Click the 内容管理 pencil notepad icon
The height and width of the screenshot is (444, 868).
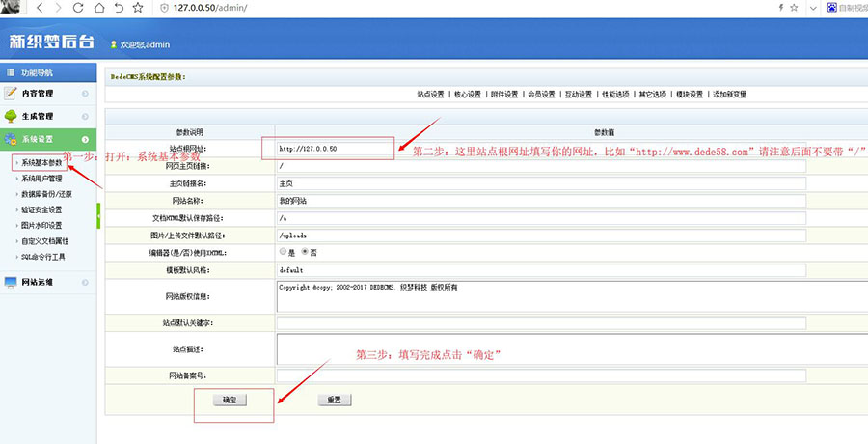coord(11,93)
